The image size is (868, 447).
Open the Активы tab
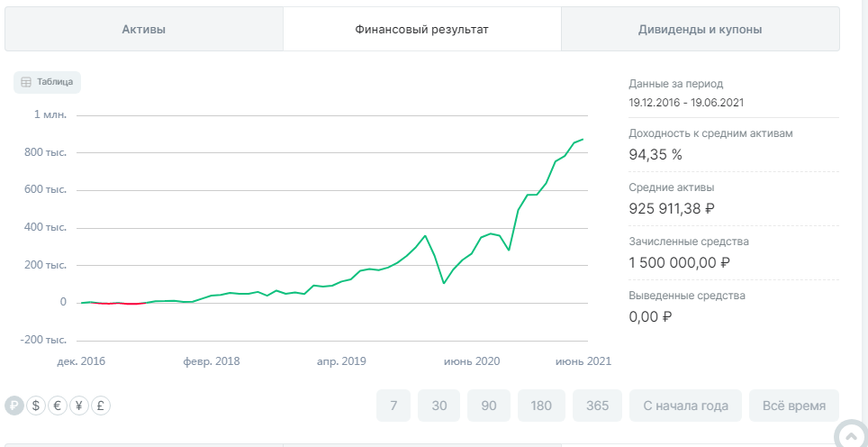144,30
